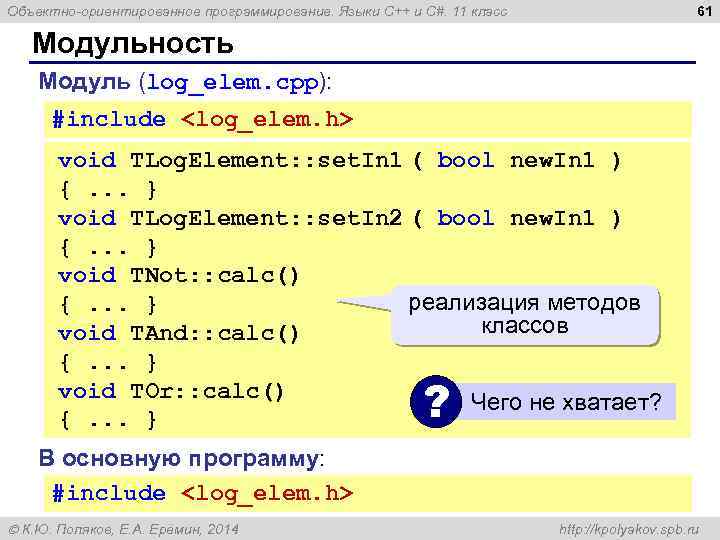The width and height of the screenshot is (720, 540).
Task: Click the 'В основную программу:' heading
Action: 182,458
